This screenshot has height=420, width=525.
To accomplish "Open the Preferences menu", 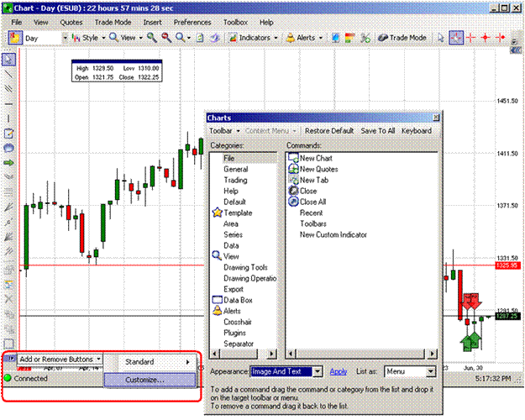I will (192, 23).
